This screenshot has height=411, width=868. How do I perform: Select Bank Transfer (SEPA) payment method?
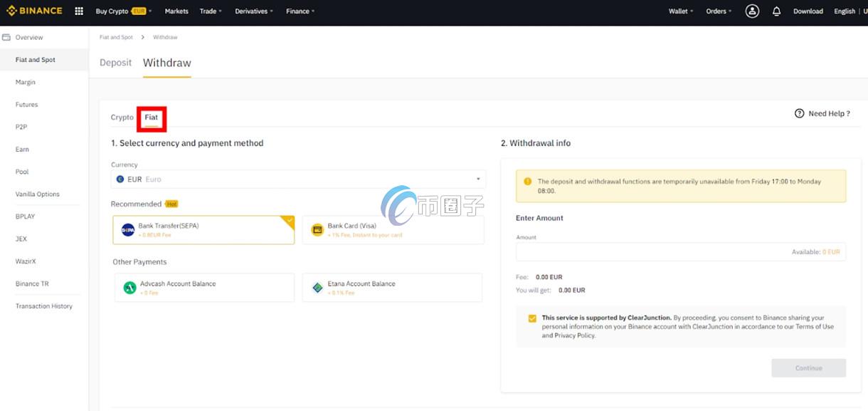tap(203, 230)
